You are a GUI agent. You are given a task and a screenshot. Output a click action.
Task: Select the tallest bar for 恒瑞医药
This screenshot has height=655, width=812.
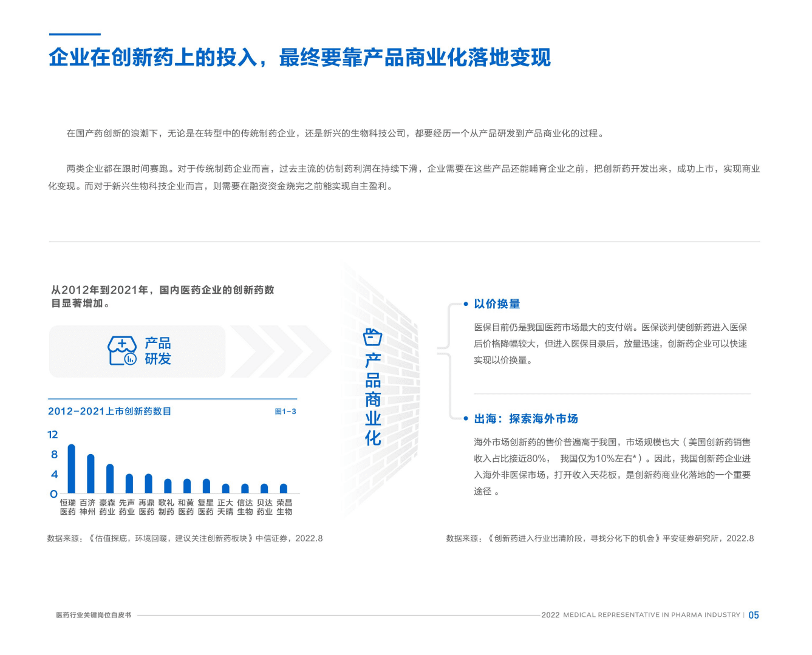[70, 467]
